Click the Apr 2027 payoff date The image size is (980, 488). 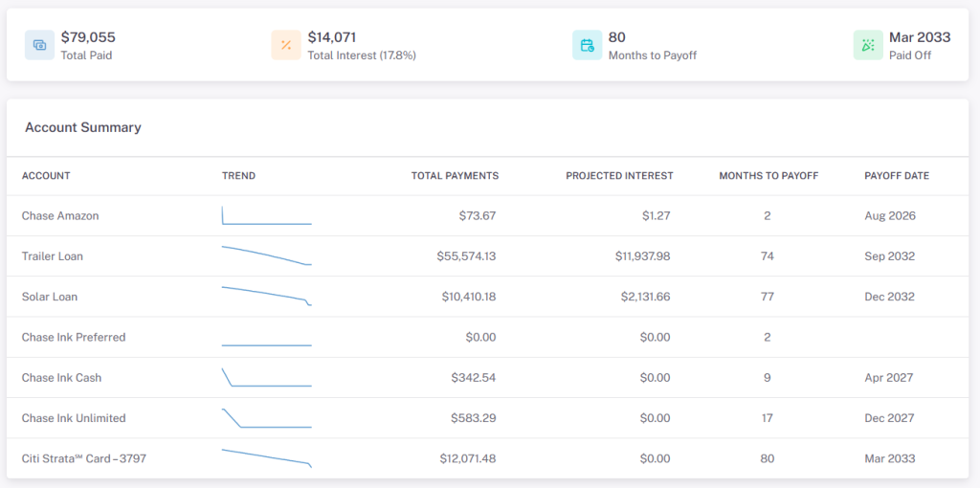(889, 377)
